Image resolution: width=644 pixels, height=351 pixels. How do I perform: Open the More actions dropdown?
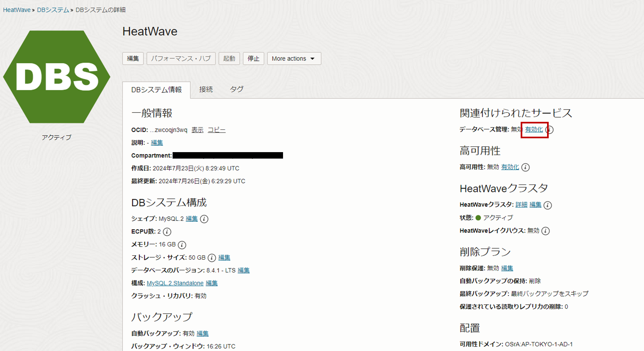294,59
